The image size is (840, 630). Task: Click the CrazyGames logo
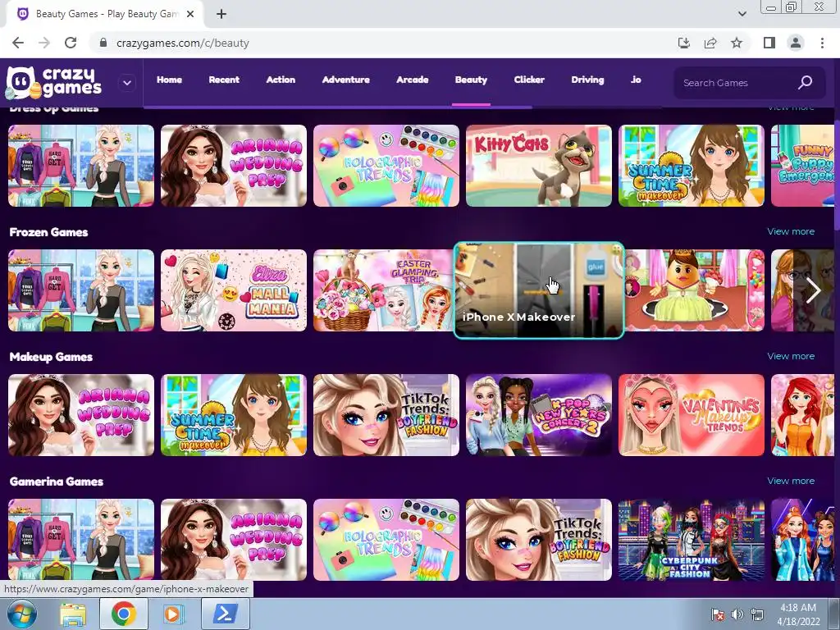pyautogui.click(x=53, y=83)
